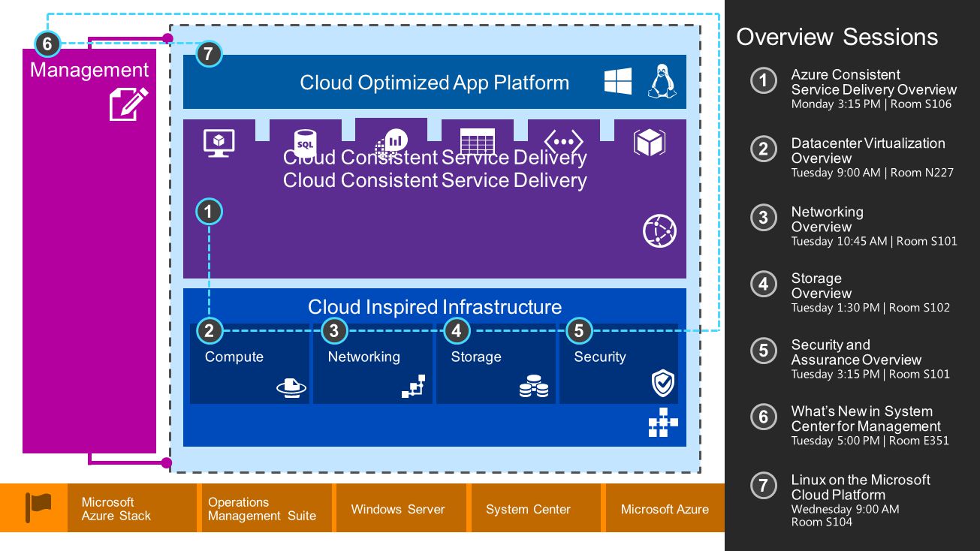Click number 4 badge beside Storage Overview session
Viewport: 980px width, 551px height.
click(764, 284)
